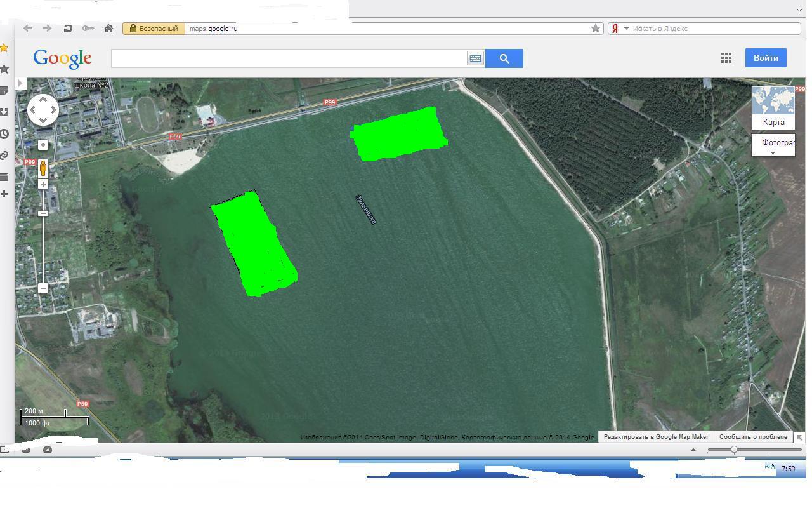The height and width of the screenshot is (508, 812).
Task: Go to the browser home page
Action: (x=108, y=29)
